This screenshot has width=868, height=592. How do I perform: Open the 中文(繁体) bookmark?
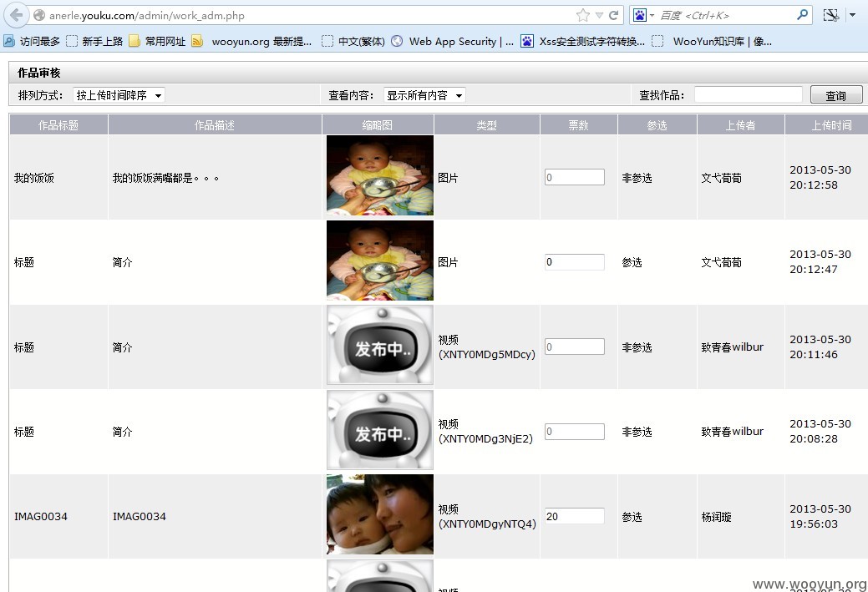(x=353, y=42)
